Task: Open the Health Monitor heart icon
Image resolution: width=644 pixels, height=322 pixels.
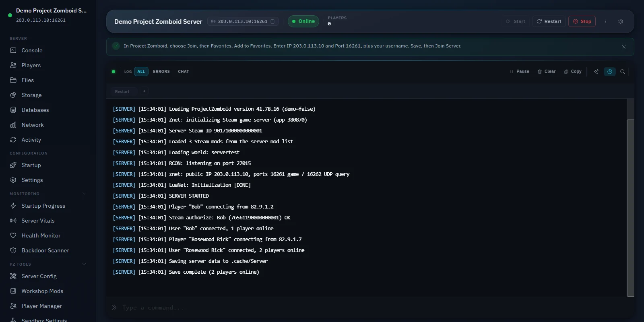Action: (13, 235)
